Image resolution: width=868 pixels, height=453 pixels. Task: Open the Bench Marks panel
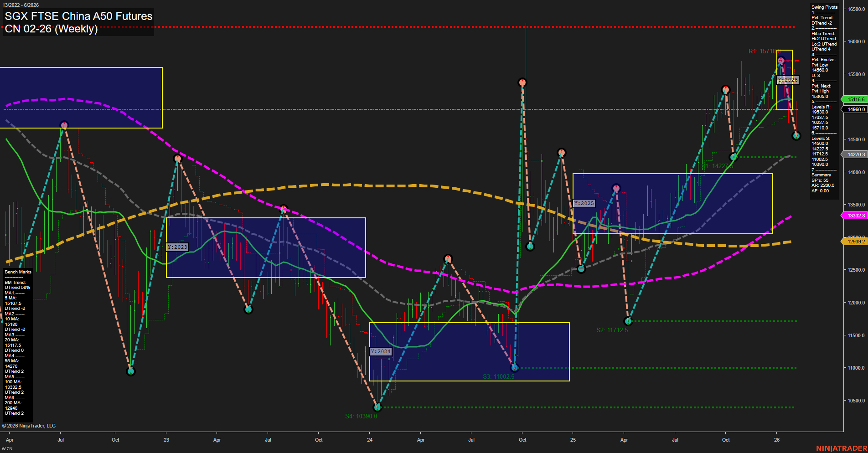17,272
